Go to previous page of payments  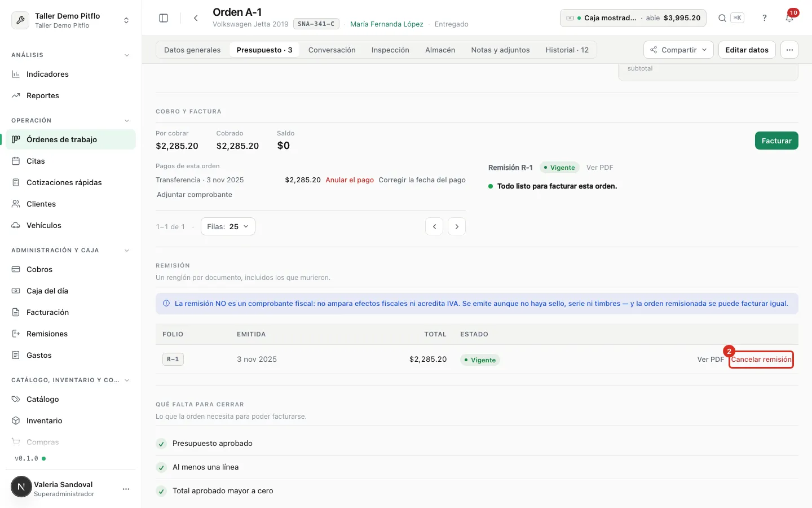434,226
